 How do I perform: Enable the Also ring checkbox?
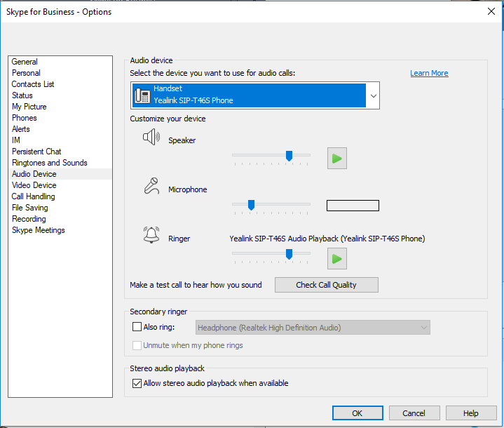point(137,327)
